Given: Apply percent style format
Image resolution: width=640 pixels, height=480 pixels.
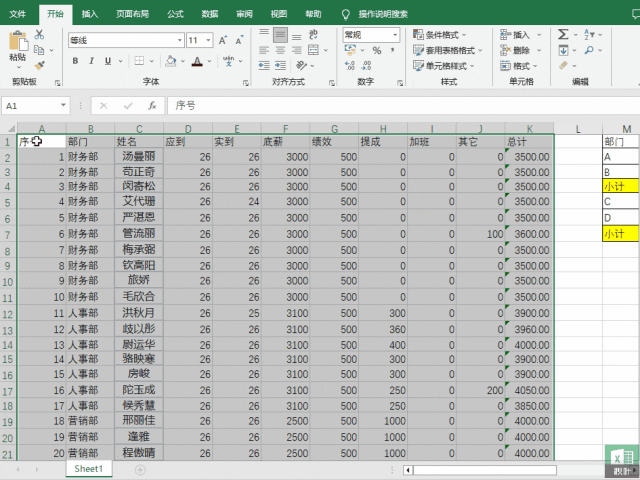Looking at the screenshot, I should pyautogui.click(x=377, y=51).
